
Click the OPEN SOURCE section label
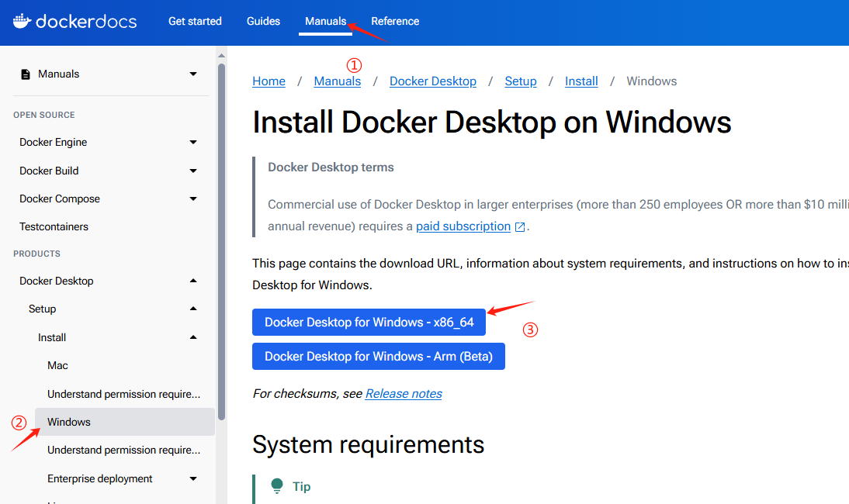[44, 116]
